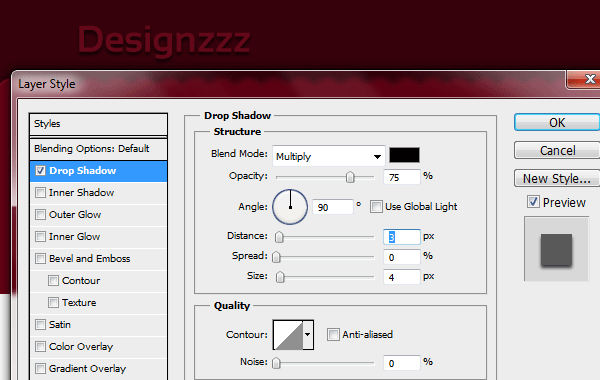Check Use Global Light
600x380 pixels.
pyautogui.click(x=376, y=207)
